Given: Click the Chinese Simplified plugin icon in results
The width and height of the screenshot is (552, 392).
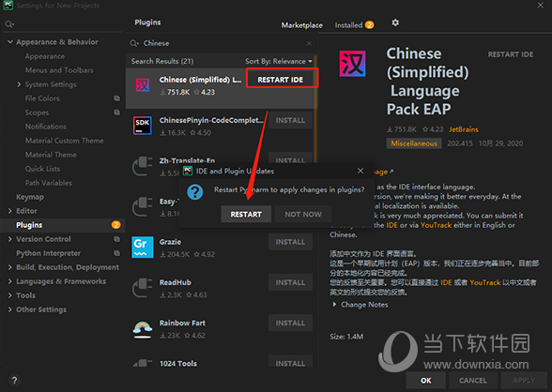Looking at the screenshot, I should pyautogui.click(x=143, y=84).
